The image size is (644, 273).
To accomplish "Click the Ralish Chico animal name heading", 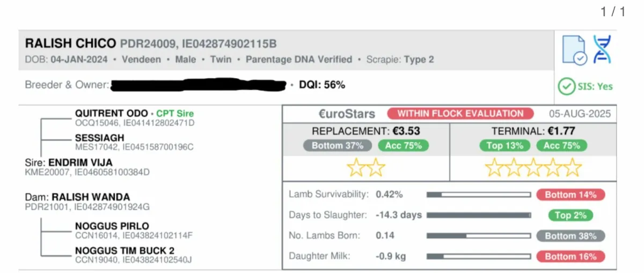I will click(70, 43).
